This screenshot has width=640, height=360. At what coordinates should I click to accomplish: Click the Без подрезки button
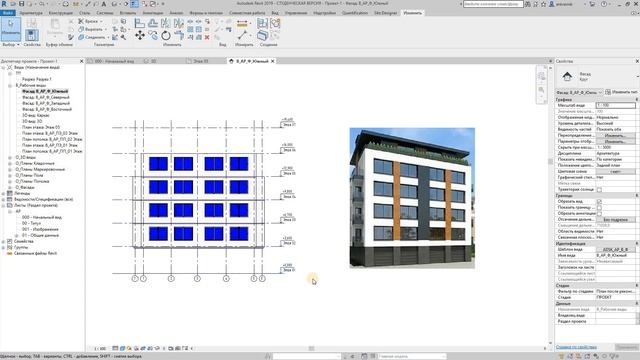(615, 220)
